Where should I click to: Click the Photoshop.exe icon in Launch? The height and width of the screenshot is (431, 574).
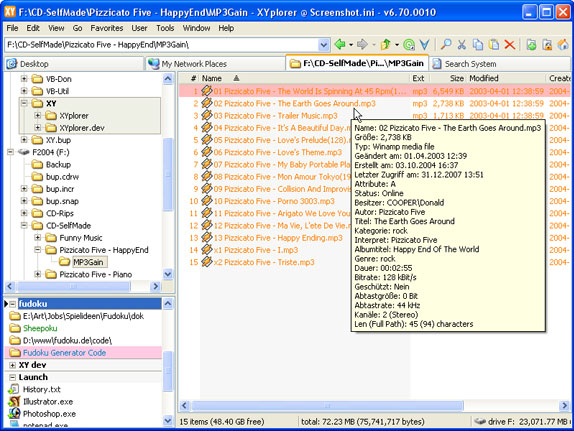point(14,414)
